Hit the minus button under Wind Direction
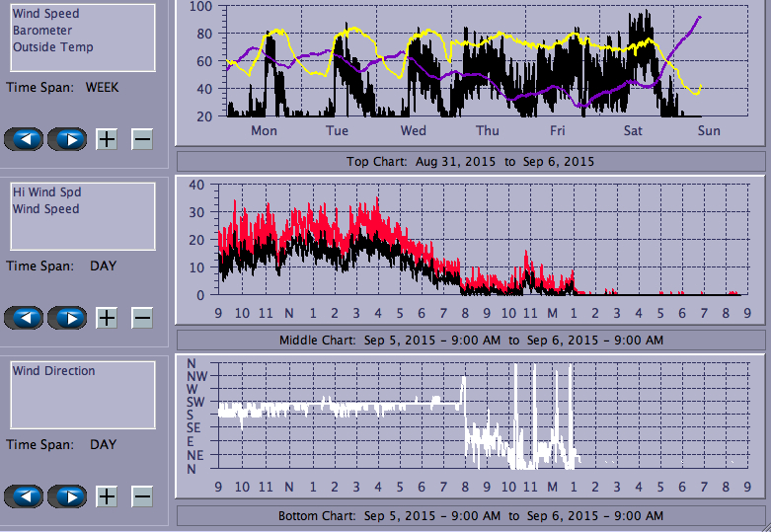The height and width of the screenshot is (532, 771). (142, 496)
